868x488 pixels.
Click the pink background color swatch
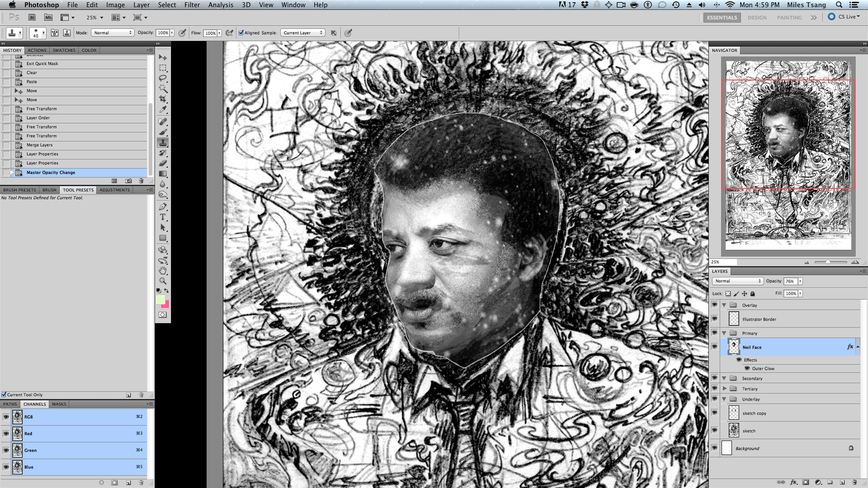[166, 305]
